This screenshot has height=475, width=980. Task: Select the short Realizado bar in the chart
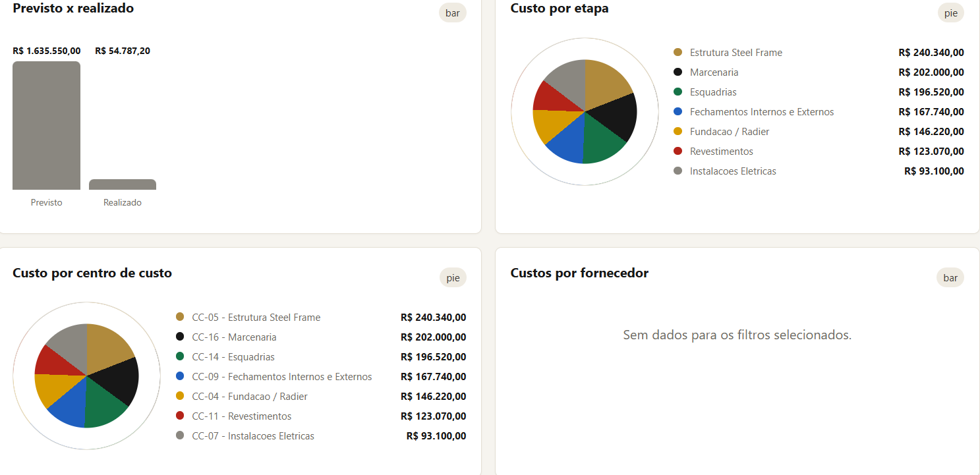[x=123, y=184]
